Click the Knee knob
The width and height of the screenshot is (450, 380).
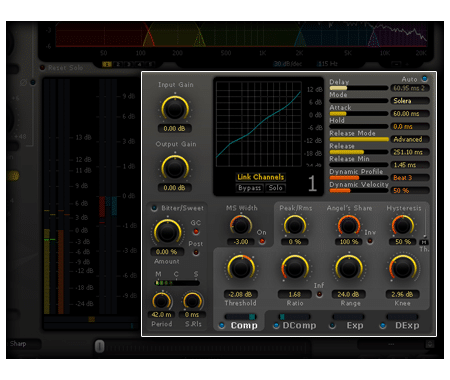(x=403, y=268)
